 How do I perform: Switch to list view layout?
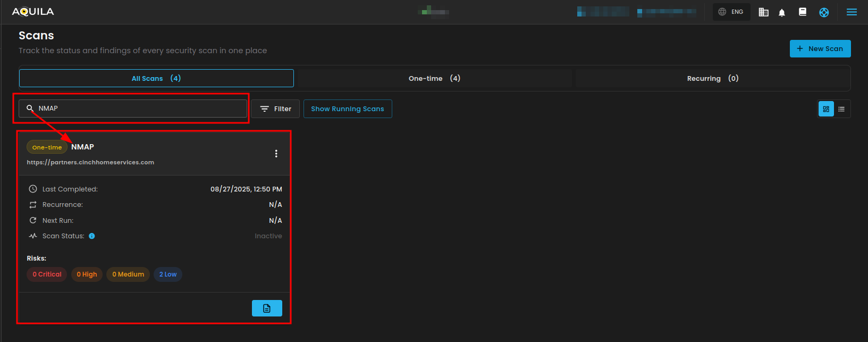pos(841,109)
